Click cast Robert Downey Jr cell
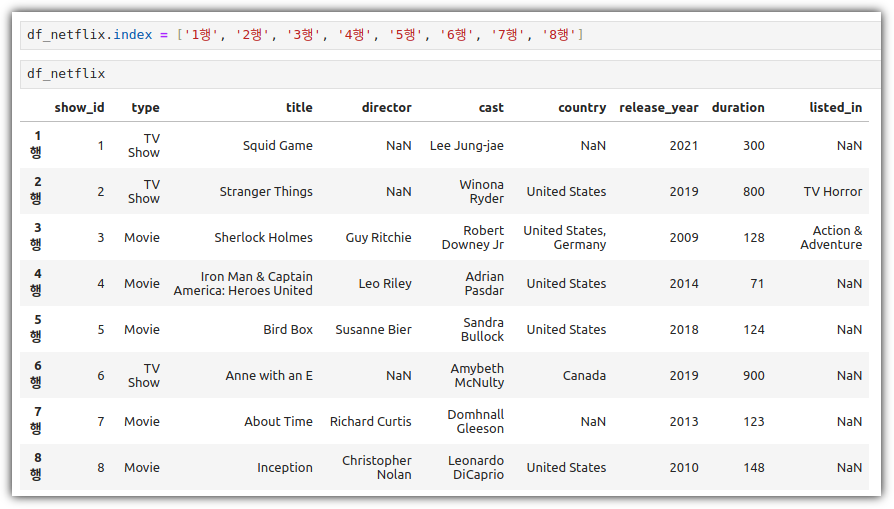894x509 pixels. pos(473,238)
